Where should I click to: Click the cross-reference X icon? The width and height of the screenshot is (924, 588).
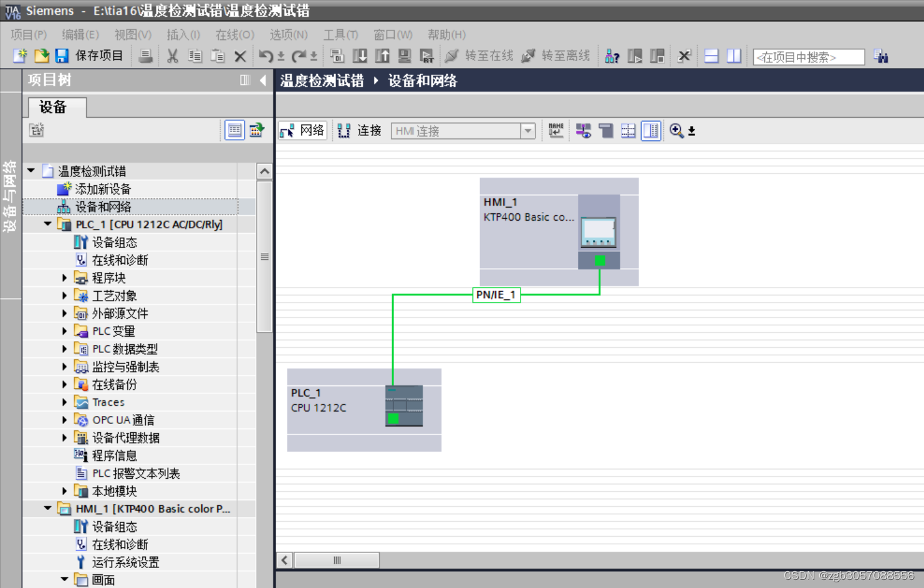point(684,56)
